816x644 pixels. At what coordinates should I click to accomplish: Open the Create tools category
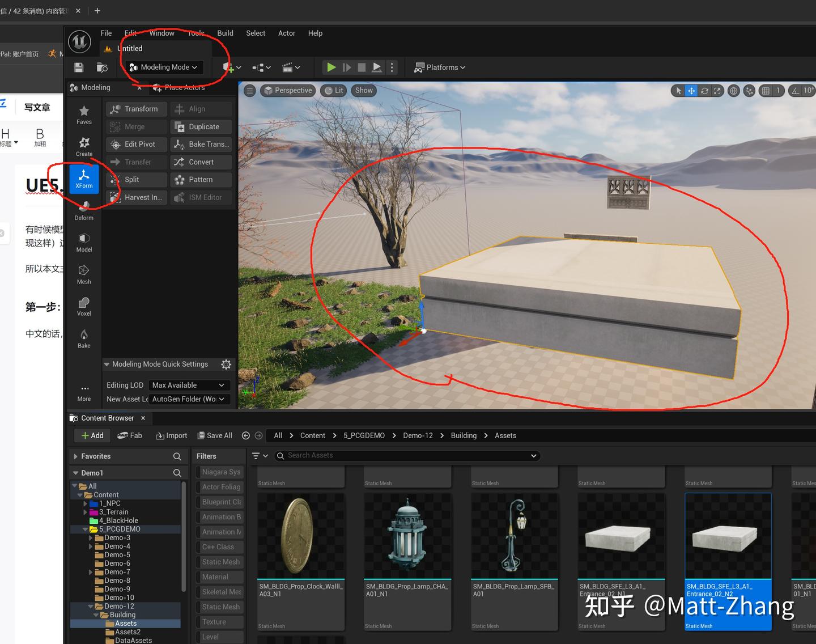click(84, 146)
